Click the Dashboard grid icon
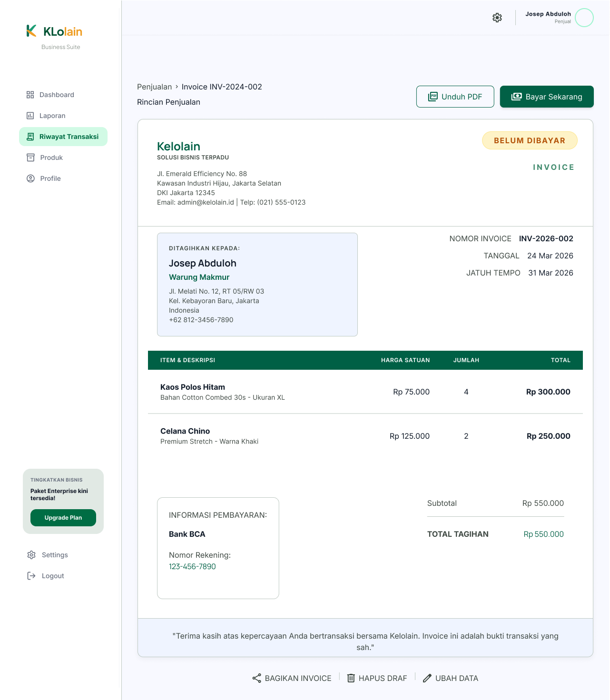This screenshot has width=610, height=700. point(30,95)
